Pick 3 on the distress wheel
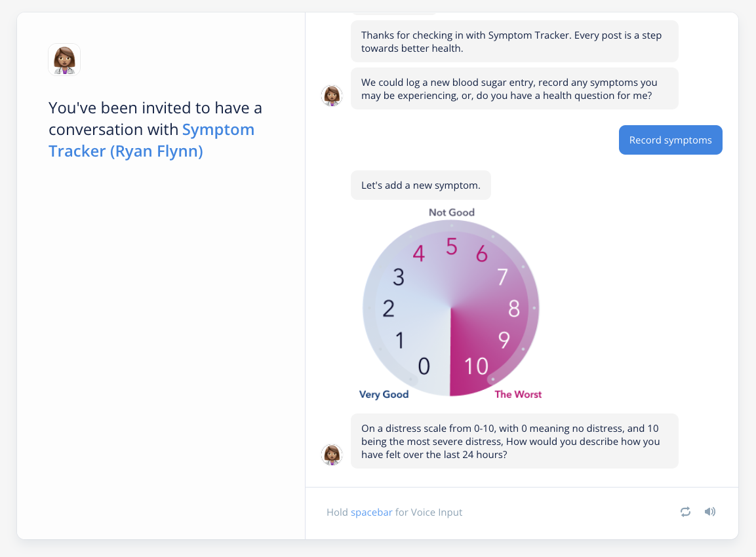 pyautogui.click(x=398, y=277)
